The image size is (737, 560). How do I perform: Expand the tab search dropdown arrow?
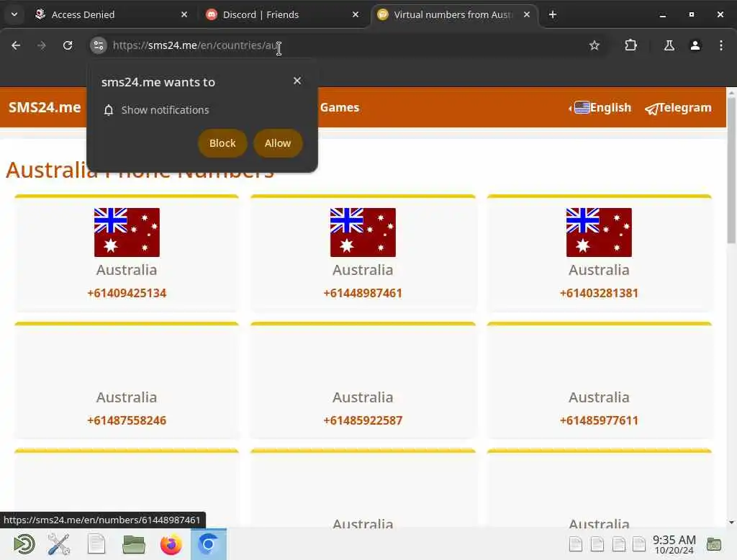tap(14, 14)
